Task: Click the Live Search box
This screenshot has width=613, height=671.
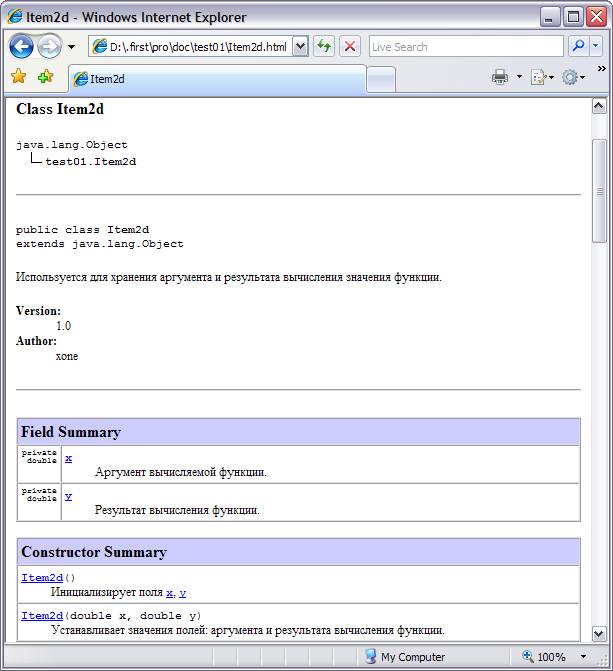Action: (x=466, y=47)
